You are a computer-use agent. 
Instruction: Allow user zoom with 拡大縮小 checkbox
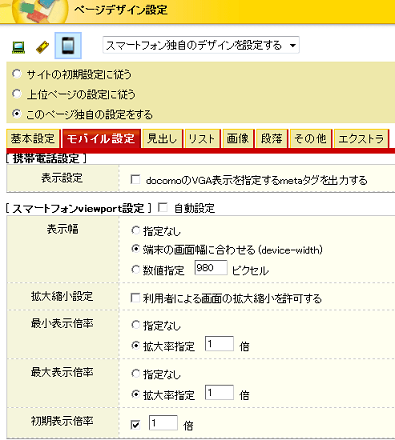coord(135,298)
